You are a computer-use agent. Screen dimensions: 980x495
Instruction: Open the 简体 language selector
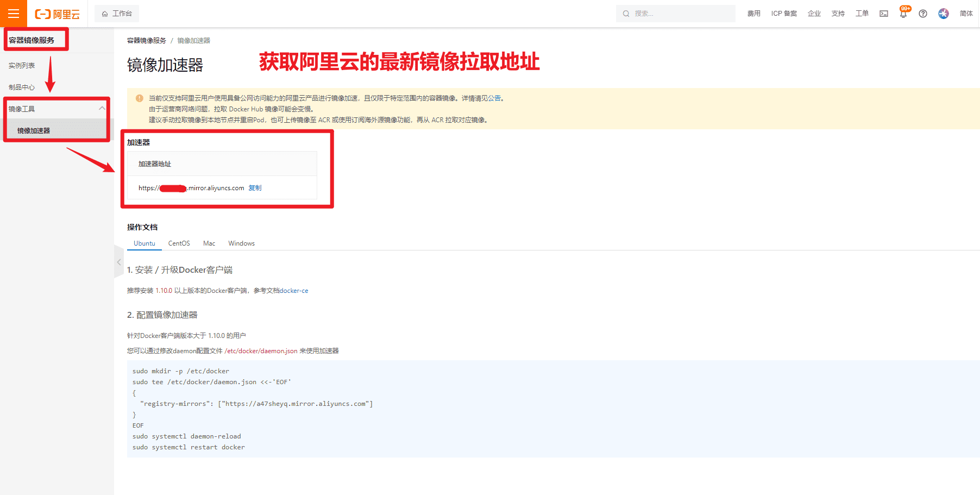click(x=966, y=14)
